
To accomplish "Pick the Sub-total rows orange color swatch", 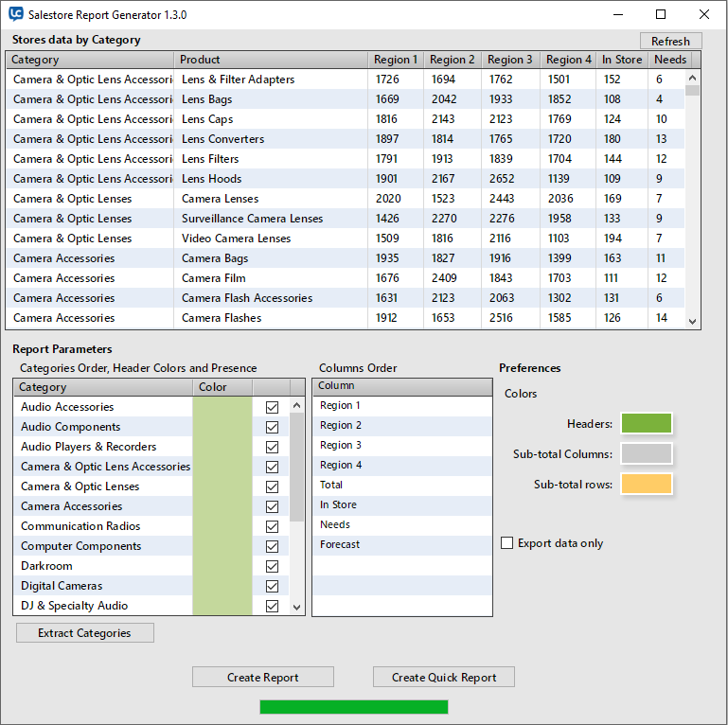I will tap(647, 485).
